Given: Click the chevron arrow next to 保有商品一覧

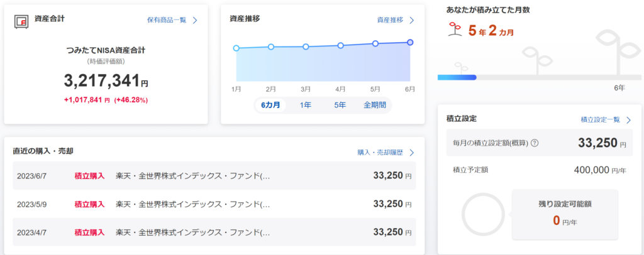Looking at the screenshot, I should click(x=195, y=20).
